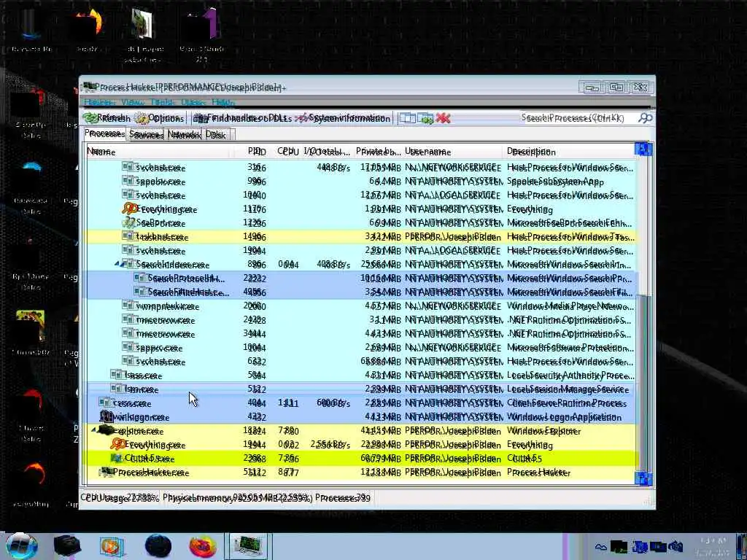The image size is (747, 560).
Task: Sort by Private bytes column header
Action: tap(378, 152)
